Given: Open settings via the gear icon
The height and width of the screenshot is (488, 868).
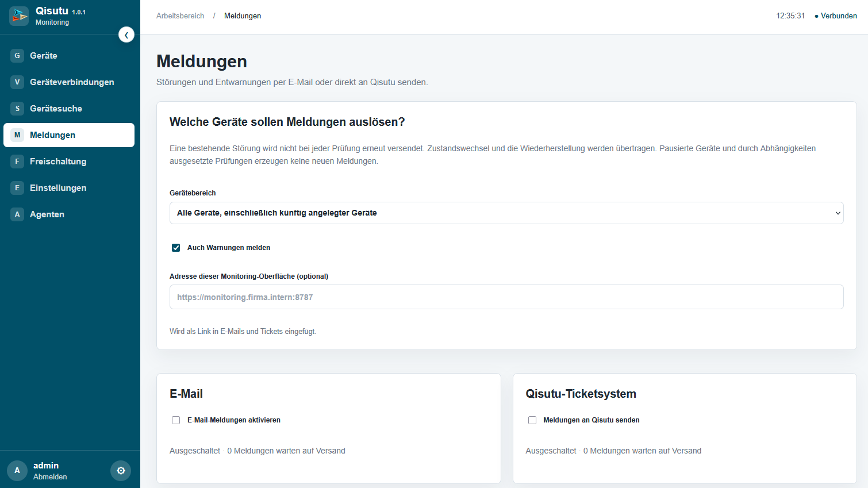Looking at the screenshot, I should 121,470.
